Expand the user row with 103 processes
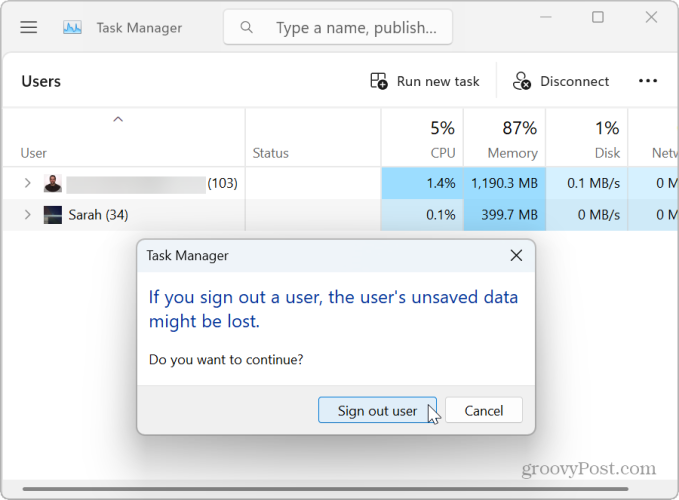The width and height of the screenshot is (679, 500). [x=27, y=183]
